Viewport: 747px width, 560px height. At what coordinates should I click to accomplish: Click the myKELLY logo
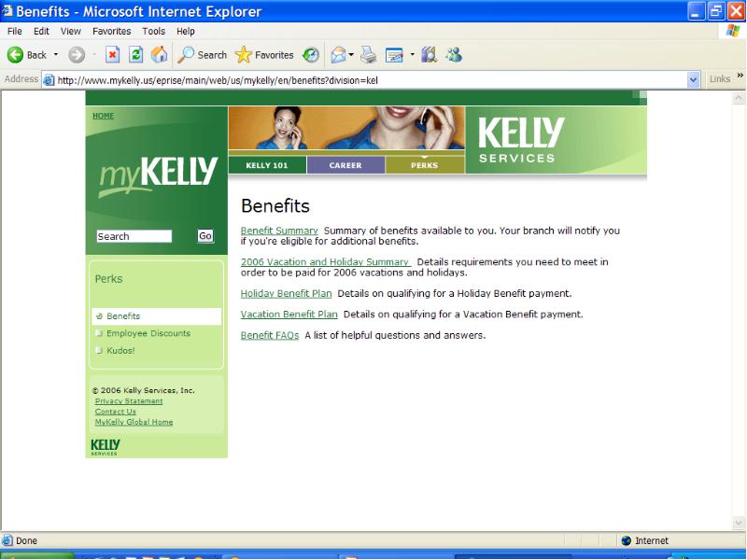158,176
